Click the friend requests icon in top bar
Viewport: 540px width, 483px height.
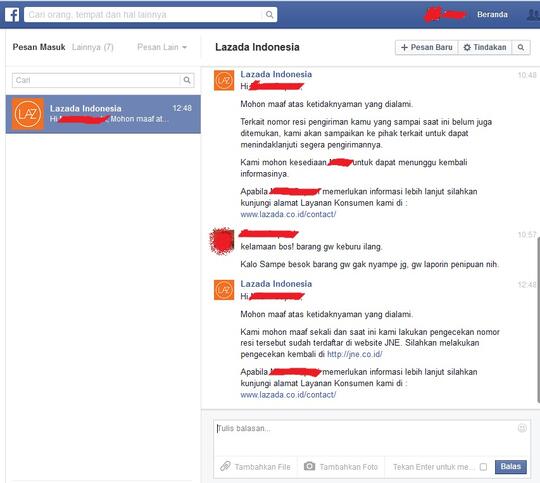(x=533, y=14)
